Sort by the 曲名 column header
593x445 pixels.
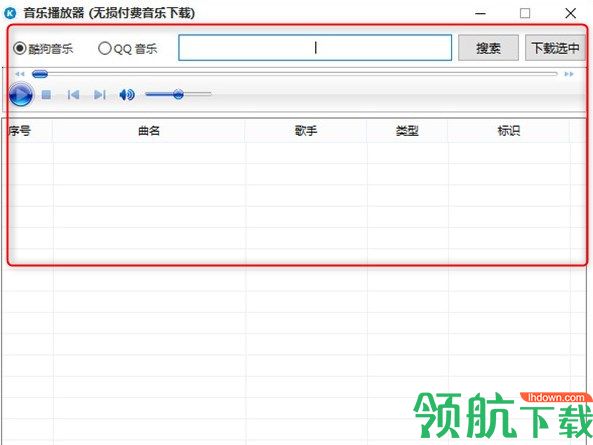[x=149, y=131]
